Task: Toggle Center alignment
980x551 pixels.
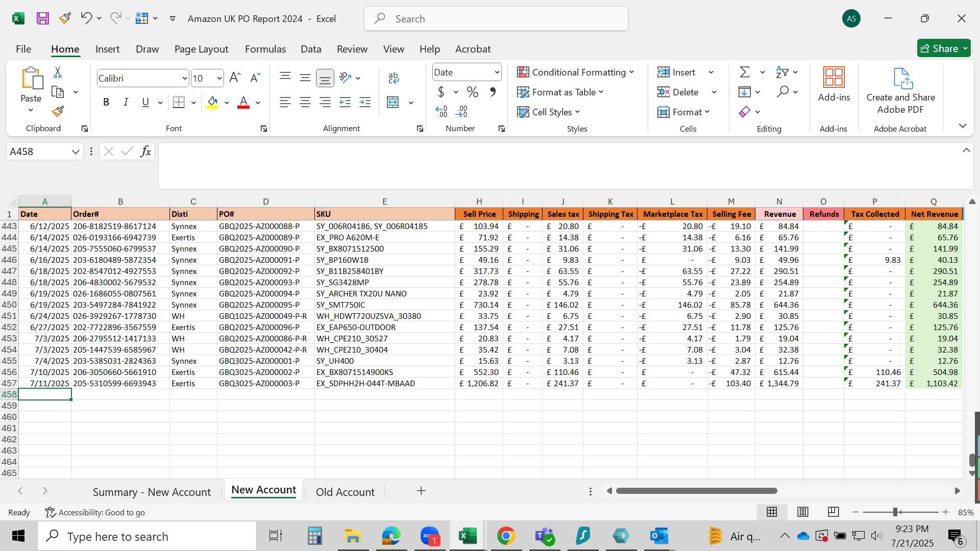Action: [305, 103]
